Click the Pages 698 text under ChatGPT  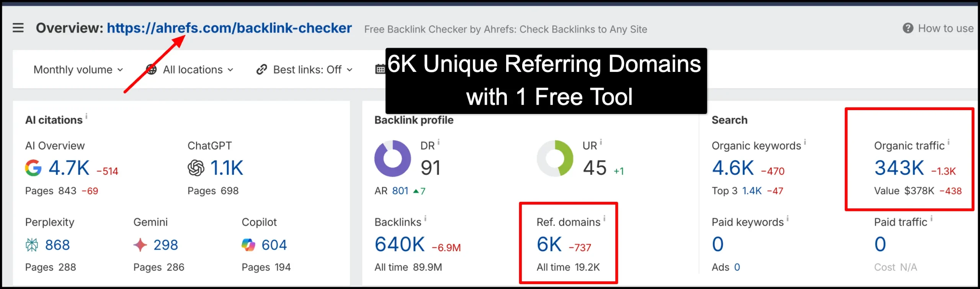pyautogui.click(x=213, y=191)
